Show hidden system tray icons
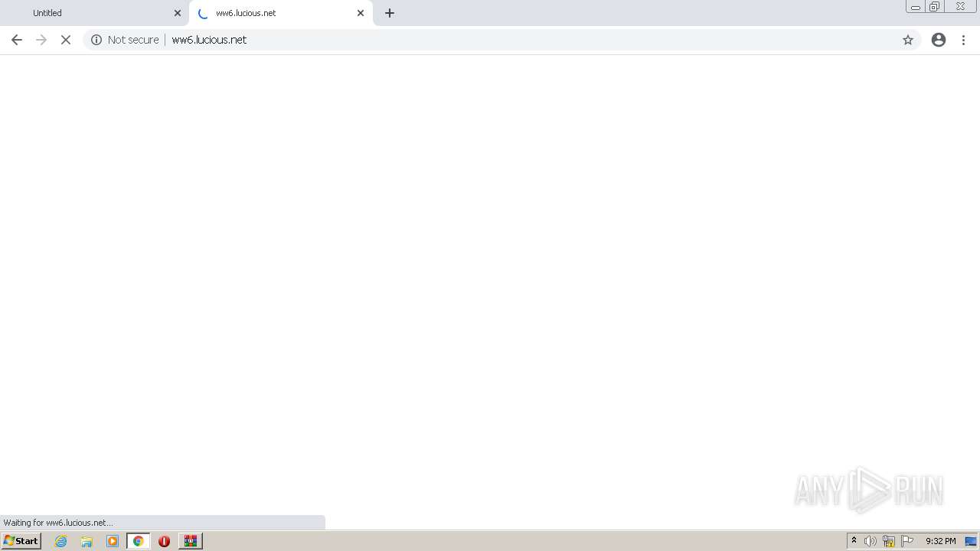980x551 pixels. 854,541
